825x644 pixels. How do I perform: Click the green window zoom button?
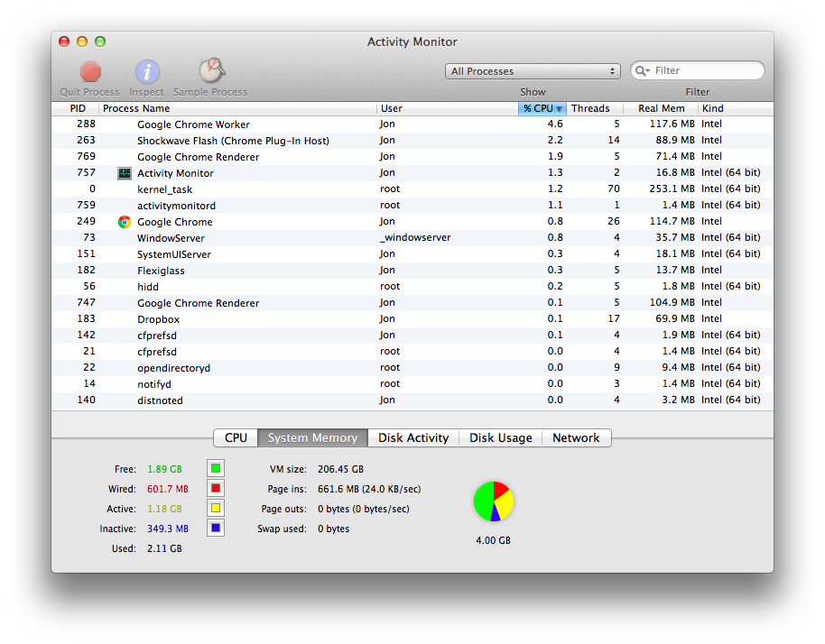[x=100, y=41]
